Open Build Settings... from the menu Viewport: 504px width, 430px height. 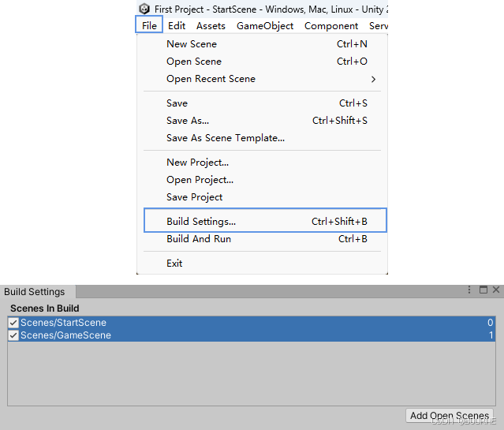click(265, 221)
